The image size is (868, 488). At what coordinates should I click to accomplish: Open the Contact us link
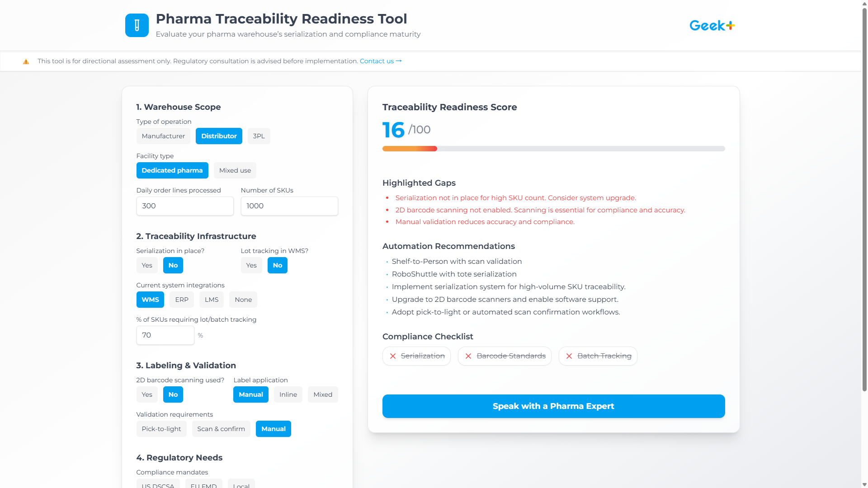coord(377,61)
